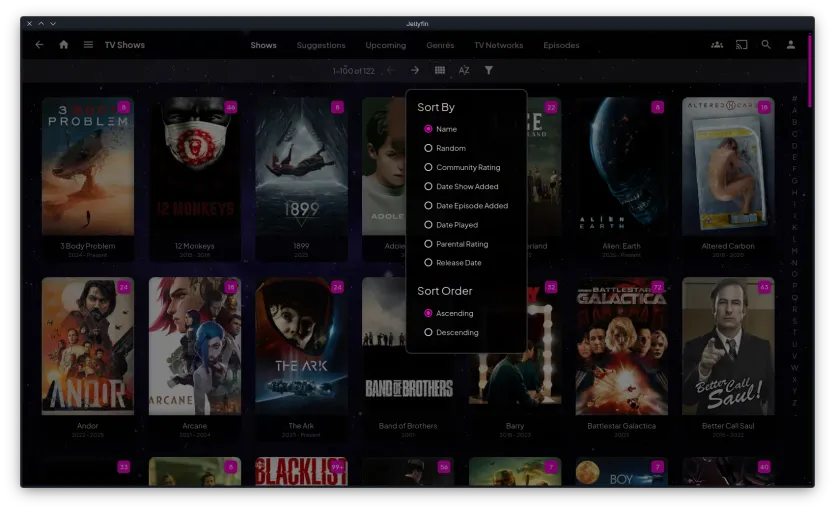Click the 12 Monkeys title link
The width and height of the screenshot is (835, 512).
coord(194,246)
